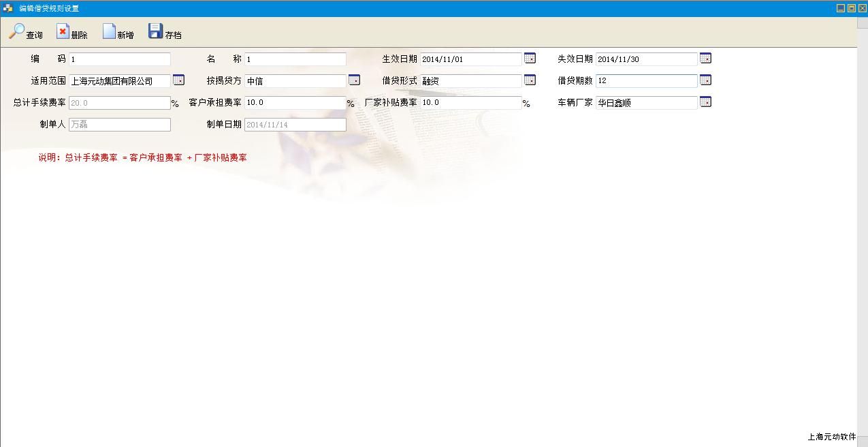Open the 失效日期 calendar picker icon

coord(705,59)
